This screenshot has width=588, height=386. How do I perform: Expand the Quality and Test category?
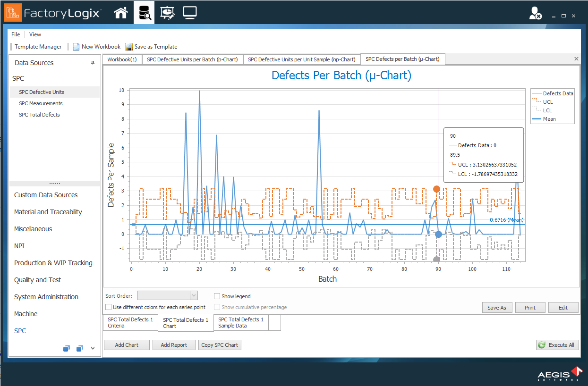pyautogui.click(x=38, y=280)
